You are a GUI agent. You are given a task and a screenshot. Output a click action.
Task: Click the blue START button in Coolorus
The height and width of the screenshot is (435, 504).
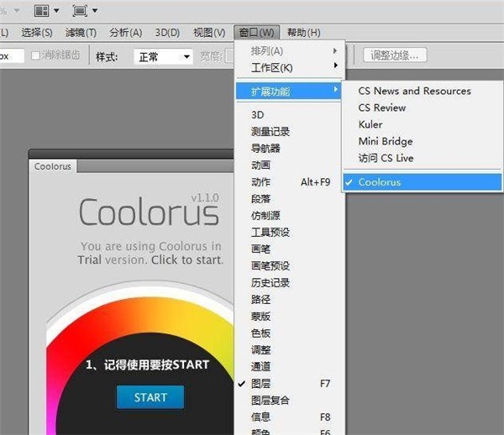point(150,397)
